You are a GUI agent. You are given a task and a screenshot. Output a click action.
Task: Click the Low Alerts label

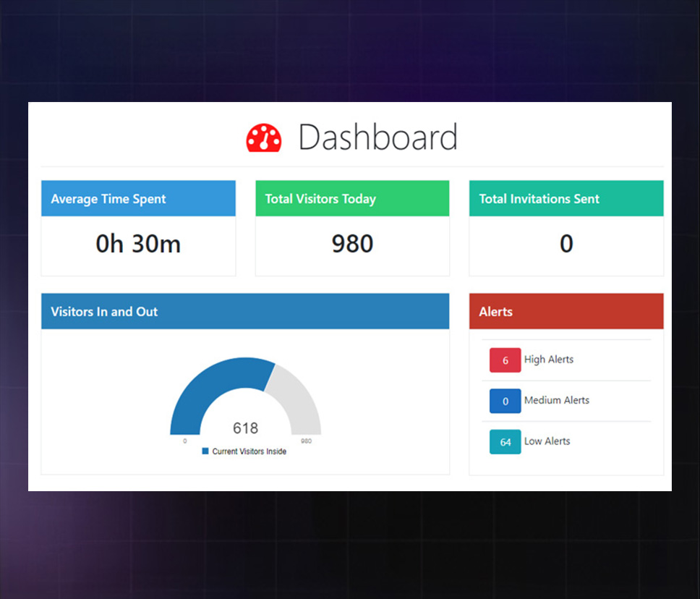point(547,441)
